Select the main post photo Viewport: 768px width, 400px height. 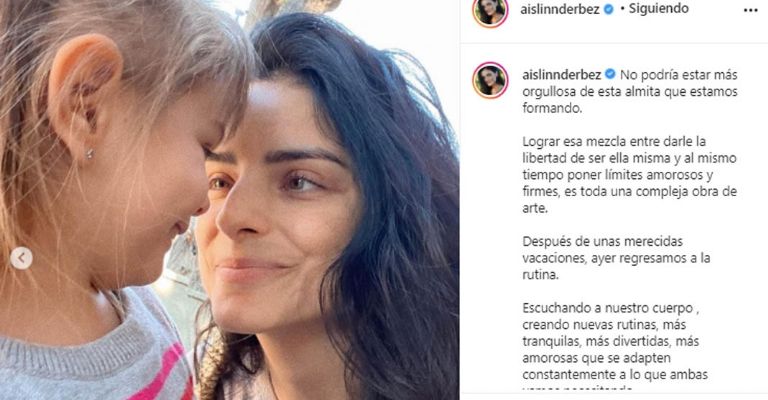point(230,200)
